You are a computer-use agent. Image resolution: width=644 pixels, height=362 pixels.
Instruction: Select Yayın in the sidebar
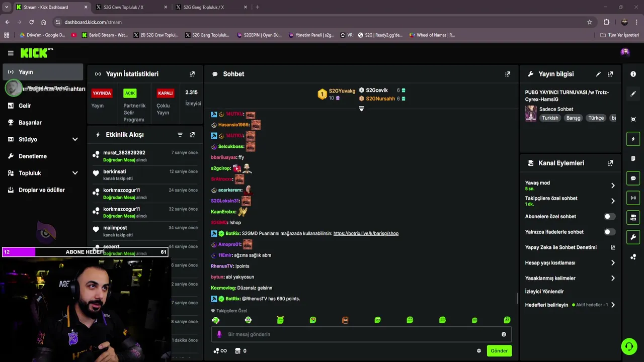[43, 72]
